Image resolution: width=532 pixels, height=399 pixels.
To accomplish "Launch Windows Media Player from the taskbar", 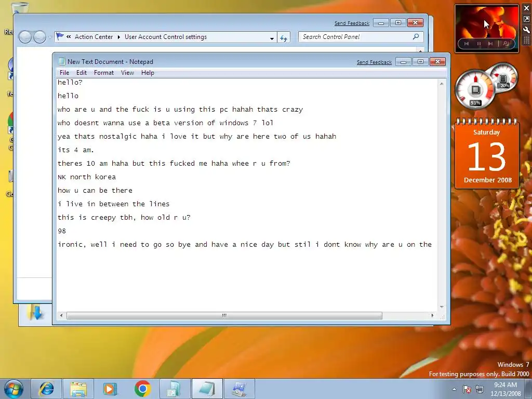I will coord(110,389).
